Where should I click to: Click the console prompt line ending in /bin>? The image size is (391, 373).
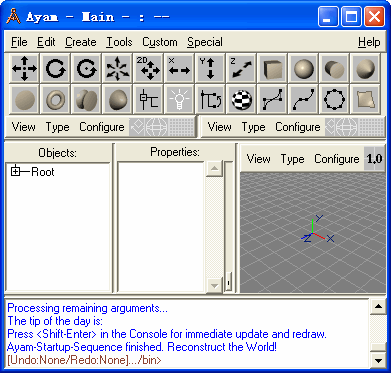pyautogui.click(x=84, y=360)
